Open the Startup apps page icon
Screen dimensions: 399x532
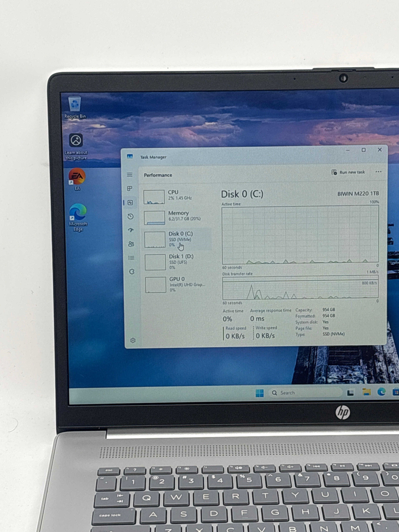(x=131, y=230)
